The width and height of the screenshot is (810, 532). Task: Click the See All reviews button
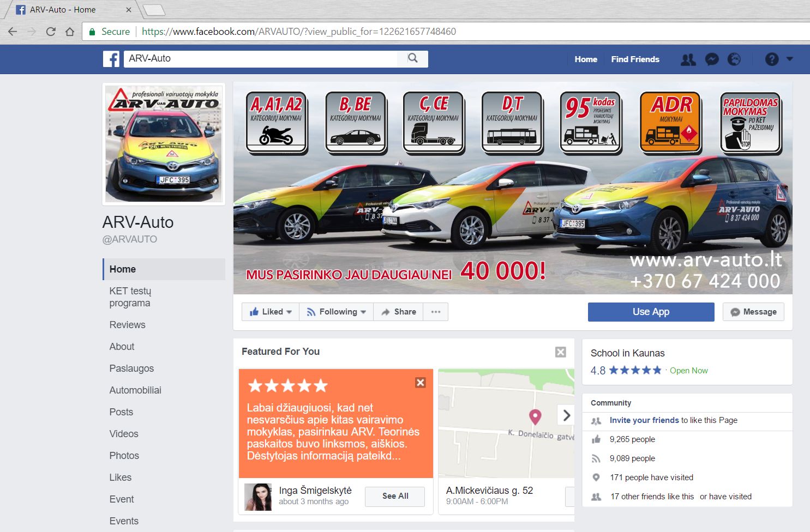(x=395, y=496)
